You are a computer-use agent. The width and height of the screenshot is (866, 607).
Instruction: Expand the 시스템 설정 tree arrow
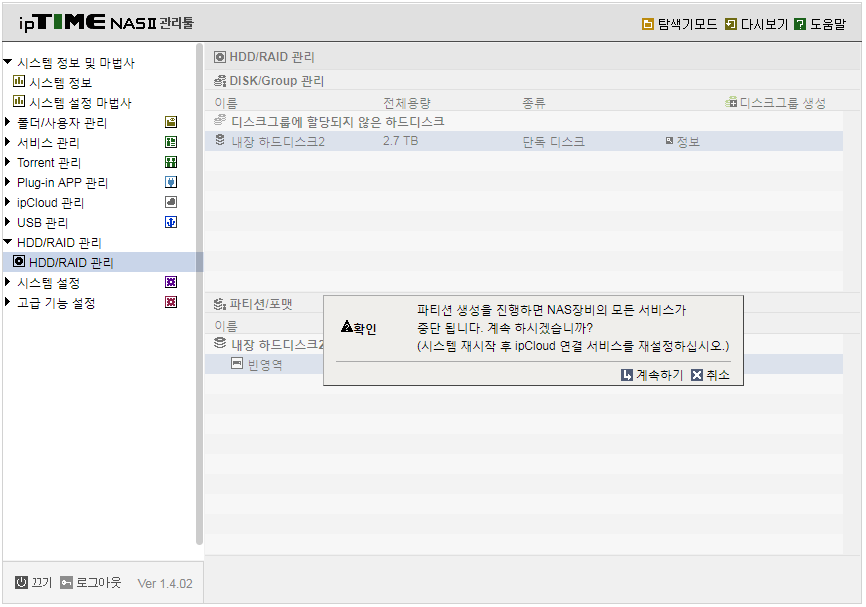tap(8, 282)
